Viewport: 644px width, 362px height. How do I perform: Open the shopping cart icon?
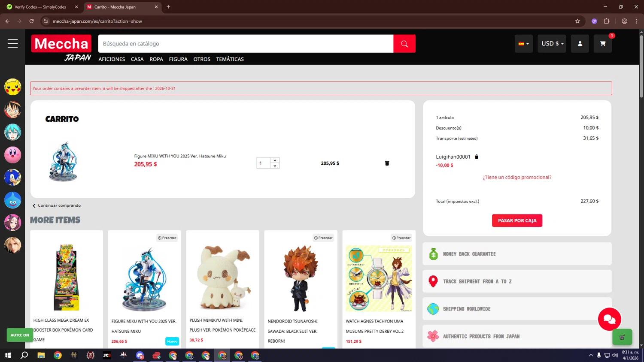603,44
